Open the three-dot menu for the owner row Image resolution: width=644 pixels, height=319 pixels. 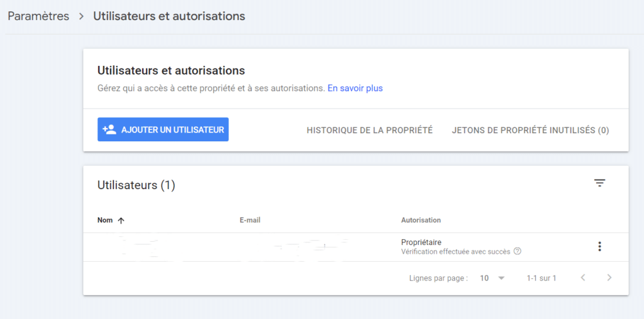click(x=599, y=247)
